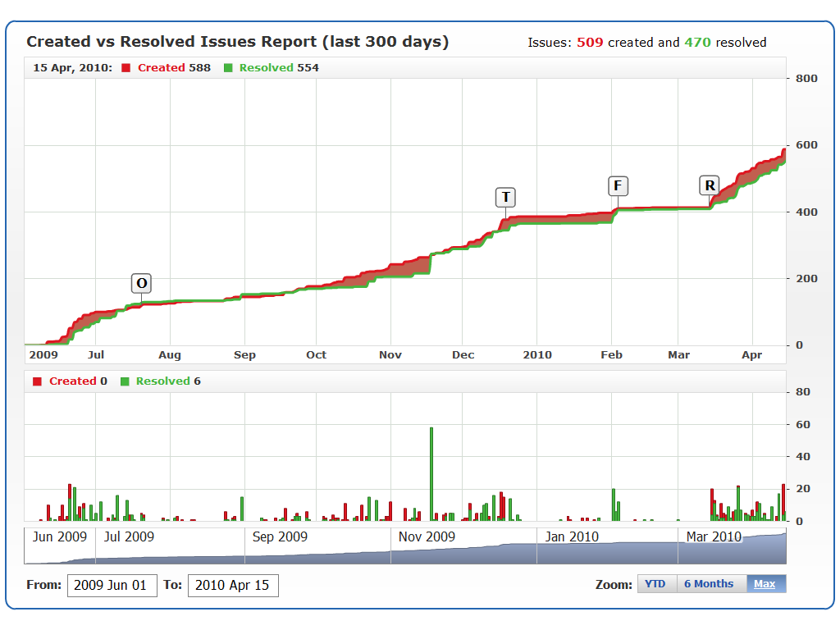This screenshot has height=630, width=840.
Task: Select the F event marker flag
Action: coord(618,186)
